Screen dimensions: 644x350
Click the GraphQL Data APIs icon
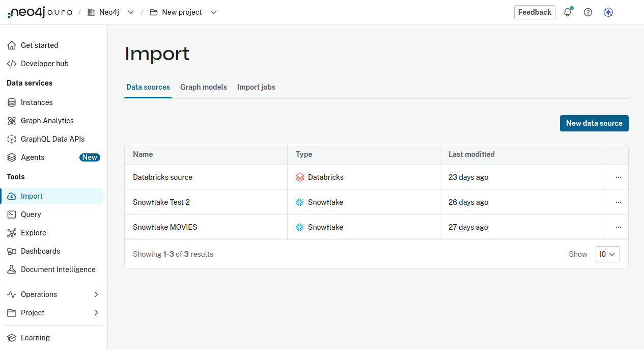pyautogui.click(x=12, y=139)
